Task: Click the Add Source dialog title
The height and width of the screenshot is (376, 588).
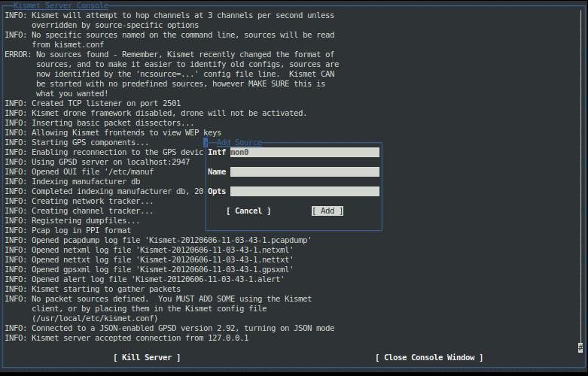Action: [x=239, y=142]
